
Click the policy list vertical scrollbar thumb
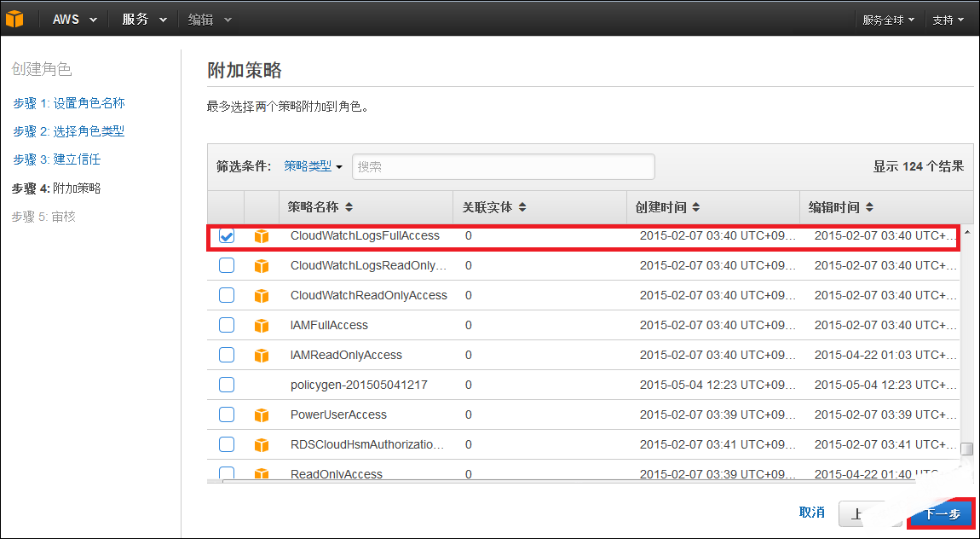(x=967, y=449)
